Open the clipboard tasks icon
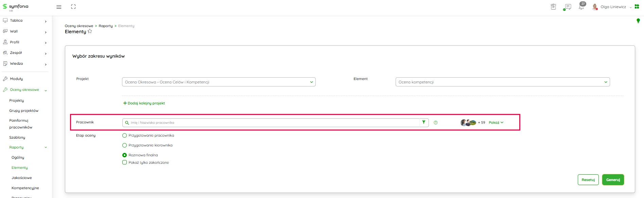 point(553,7)
